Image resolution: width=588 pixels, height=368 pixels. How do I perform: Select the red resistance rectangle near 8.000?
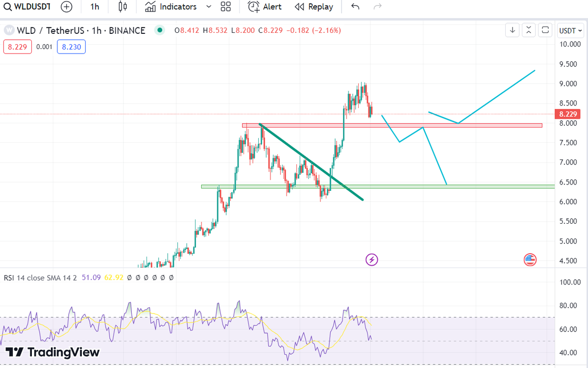[x=392, y=125]
